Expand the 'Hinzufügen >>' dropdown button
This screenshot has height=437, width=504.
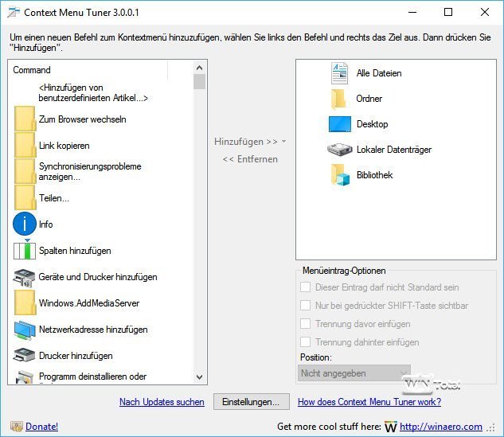tap(283, 142)
